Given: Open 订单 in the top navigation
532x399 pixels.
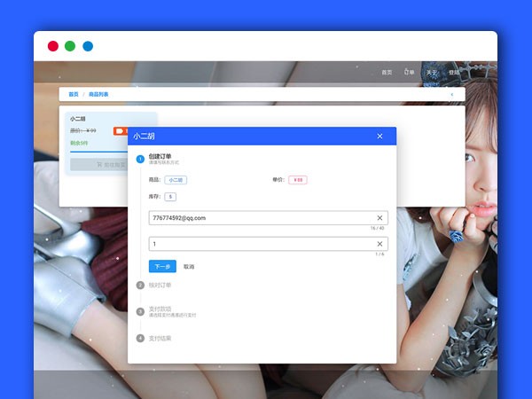Looking at the screenshot, I should [x=409, y=73].
